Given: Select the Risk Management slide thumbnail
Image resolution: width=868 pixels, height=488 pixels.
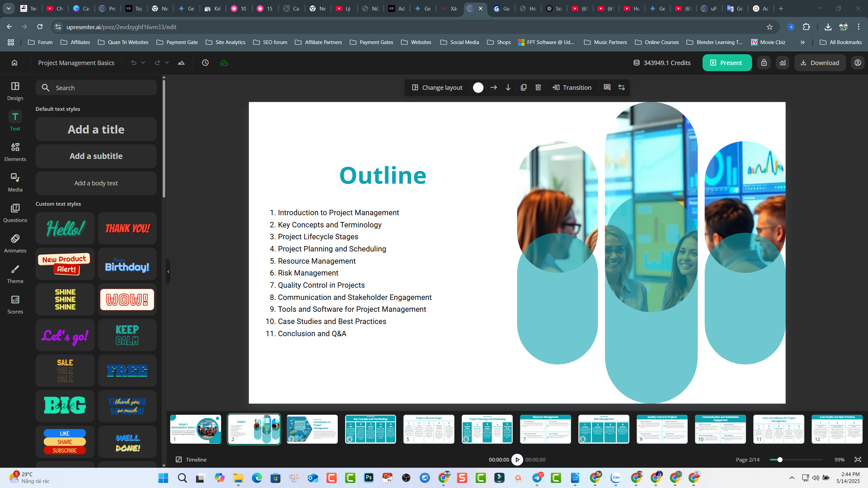Looking at the screenshot, I should coord(604,429).
